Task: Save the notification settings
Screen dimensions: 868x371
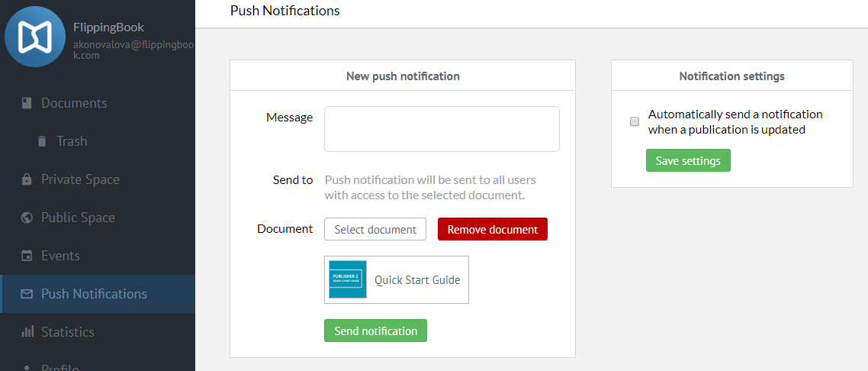Action: [687, 161]
